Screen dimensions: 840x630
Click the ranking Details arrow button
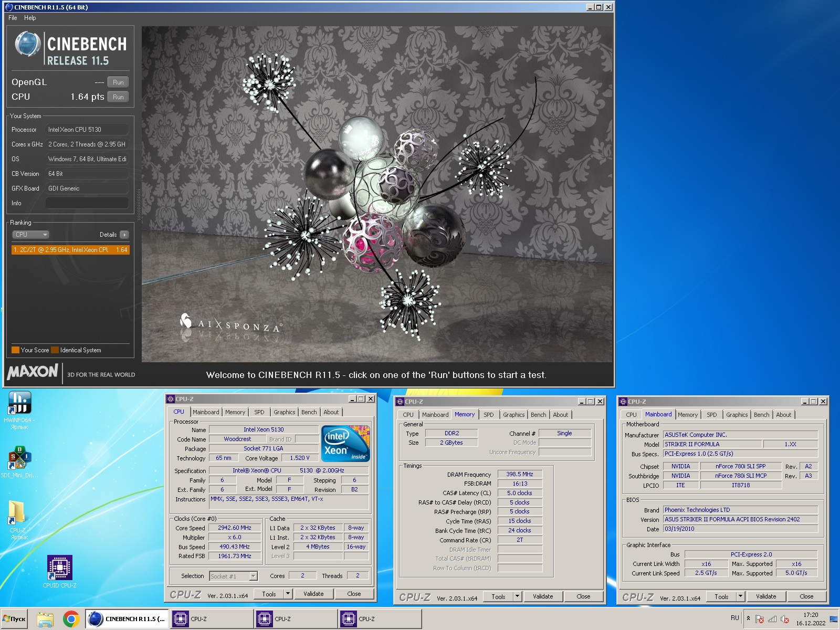[x=124, y=235]
